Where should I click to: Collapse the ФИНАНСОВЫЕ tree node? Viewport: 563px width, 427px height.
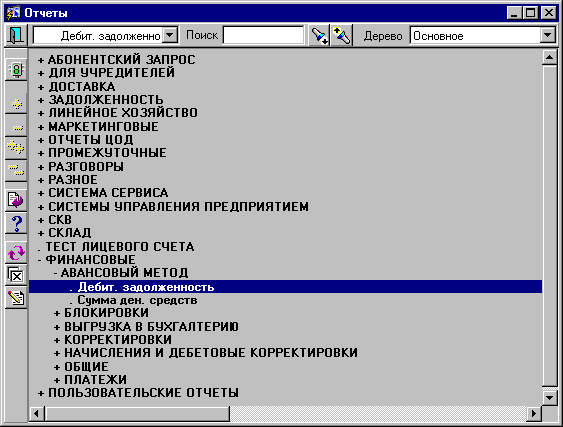(x=40, y=260)
